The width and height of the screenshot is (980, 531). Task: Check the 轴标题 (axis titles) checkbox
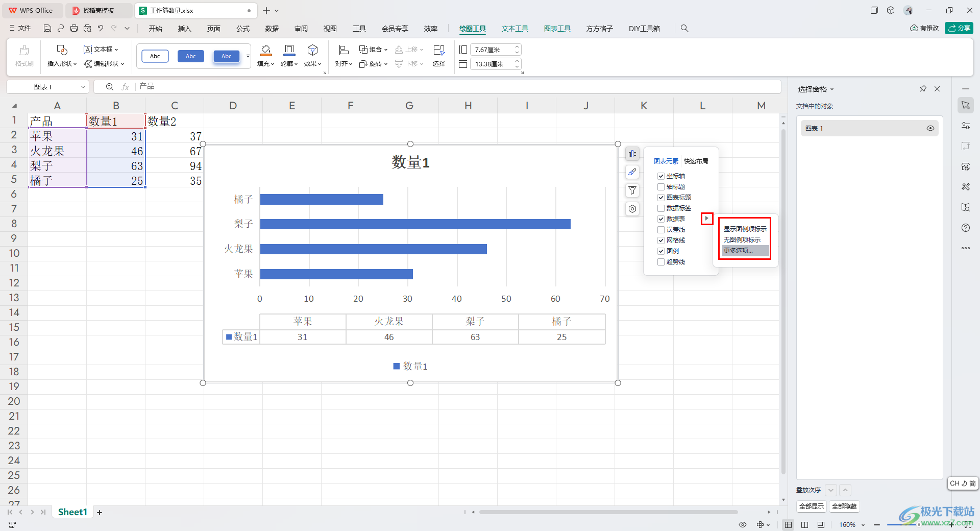[661, 187]
